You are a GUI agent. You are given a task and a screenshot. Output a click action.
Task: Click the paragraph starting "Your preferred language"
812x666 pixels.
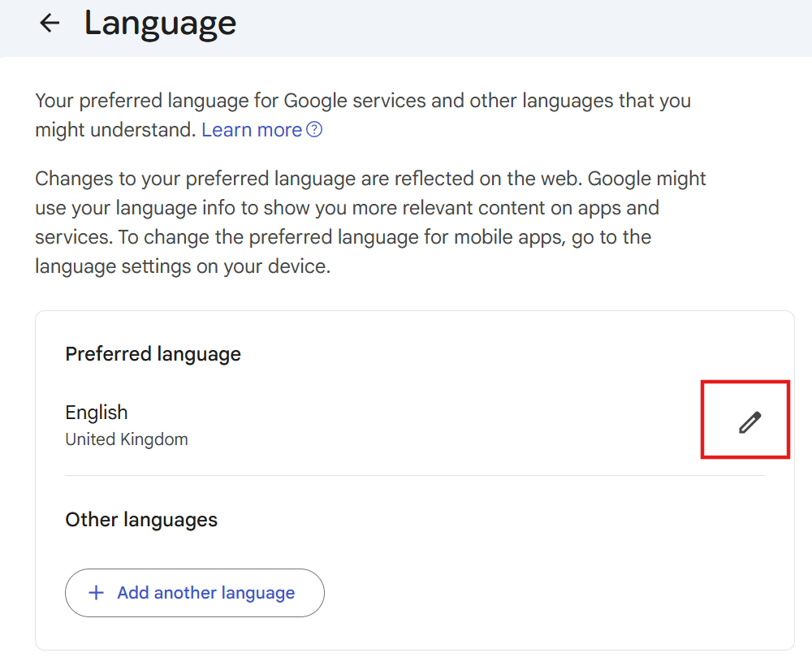click(362, 102)
